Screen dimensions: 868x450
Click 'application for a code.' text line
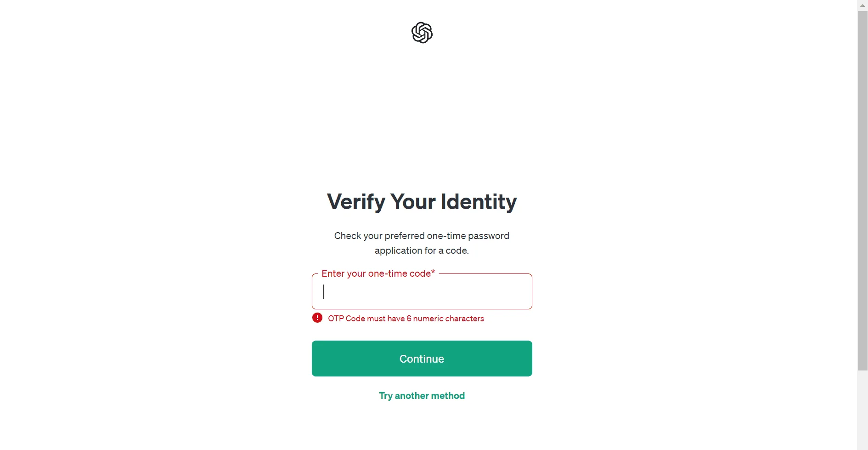click(422, 251)
